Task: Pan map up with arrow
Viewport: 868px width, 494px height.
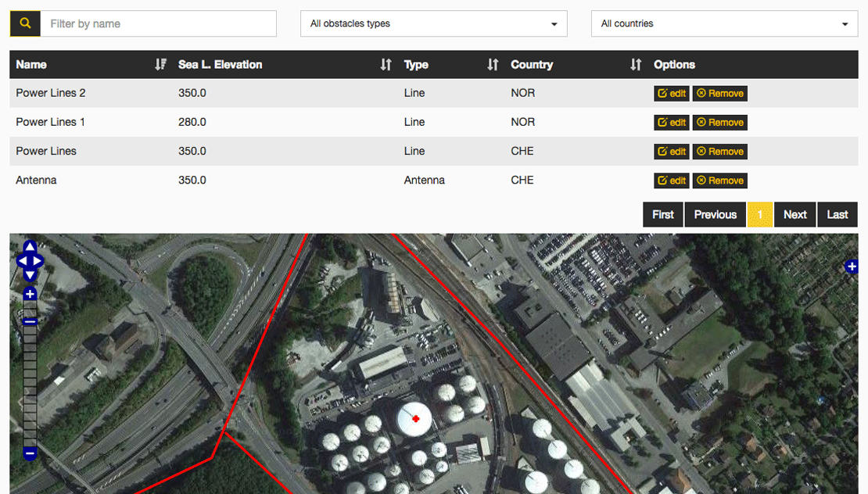Action: pos(30,247)
